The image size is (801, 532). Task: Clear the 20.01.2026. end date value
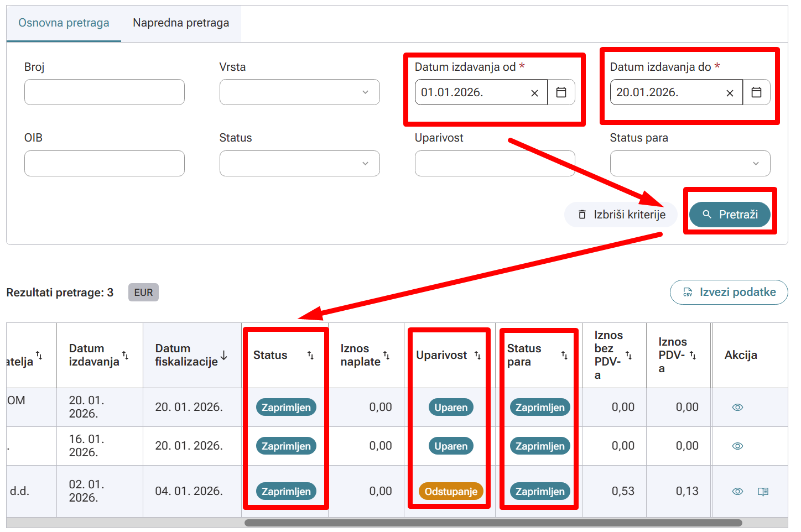point(730,93)
